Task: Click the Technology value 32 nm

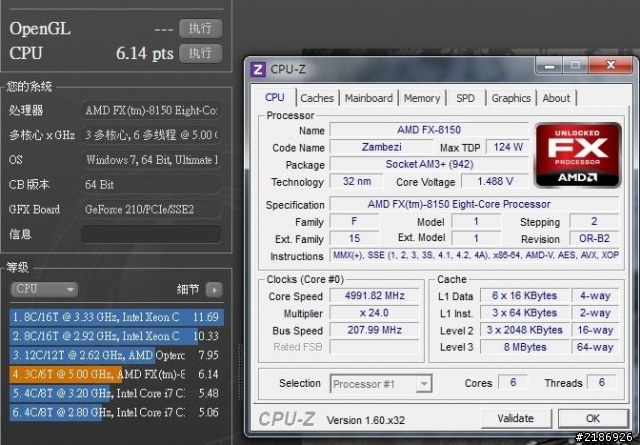Action: [357, 181]
